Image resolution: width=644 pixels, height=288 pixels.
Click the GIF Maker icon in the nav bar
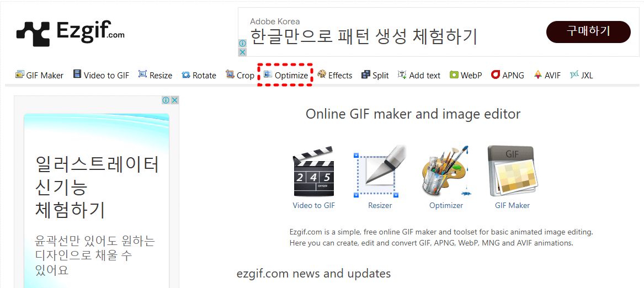pyautogui.click(x=19, y=75)
